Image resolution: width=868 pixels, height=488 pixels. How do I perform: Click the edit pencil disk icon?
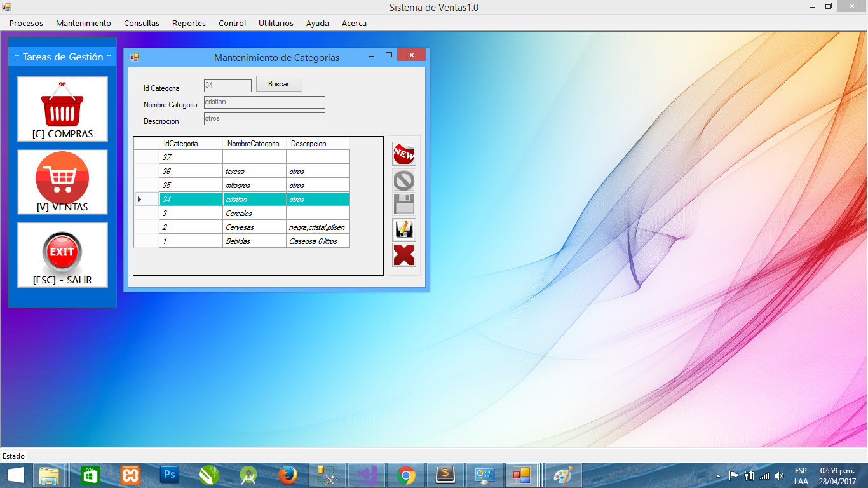(x=404, y=229)
